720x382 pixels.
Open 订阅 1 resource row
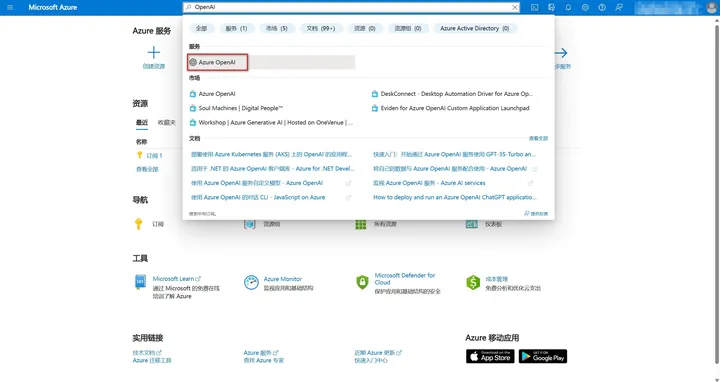(154, 156)
